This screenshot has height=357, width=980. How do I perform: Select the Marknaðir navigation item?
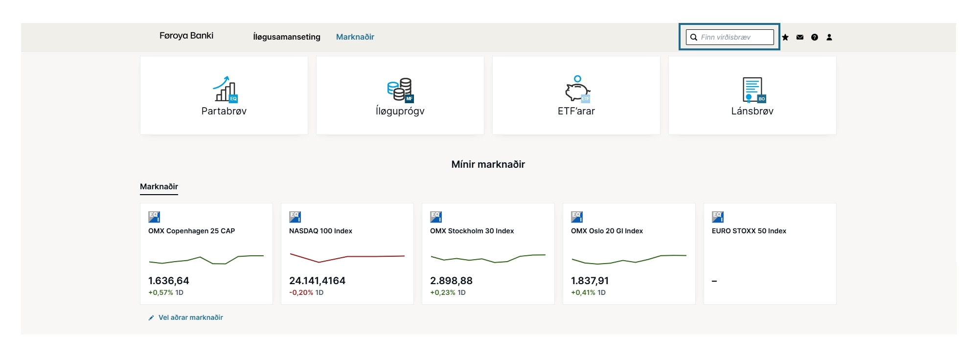coord(355,37)
